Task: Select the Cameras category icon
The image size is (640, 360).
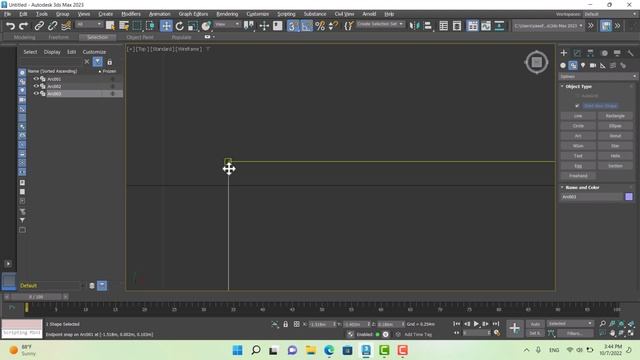Action: pos(593,65)
